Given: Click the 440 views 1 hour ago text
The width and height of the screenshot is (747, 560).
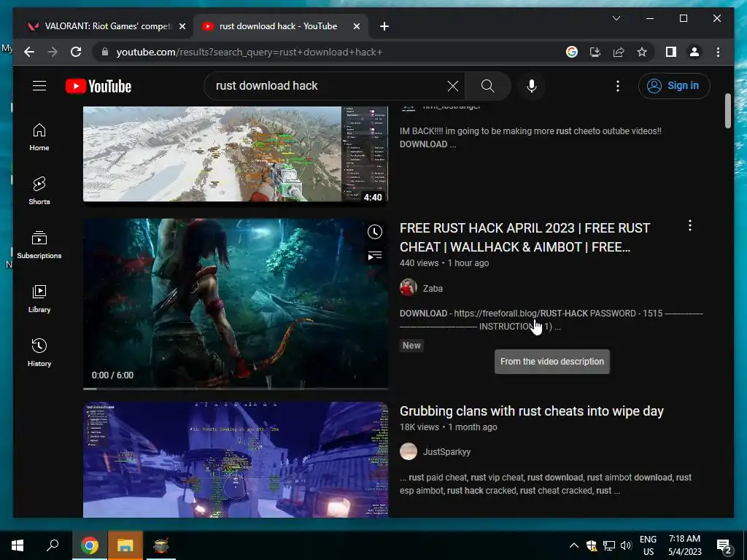Looking at the screenshot, I should [444, 262].
